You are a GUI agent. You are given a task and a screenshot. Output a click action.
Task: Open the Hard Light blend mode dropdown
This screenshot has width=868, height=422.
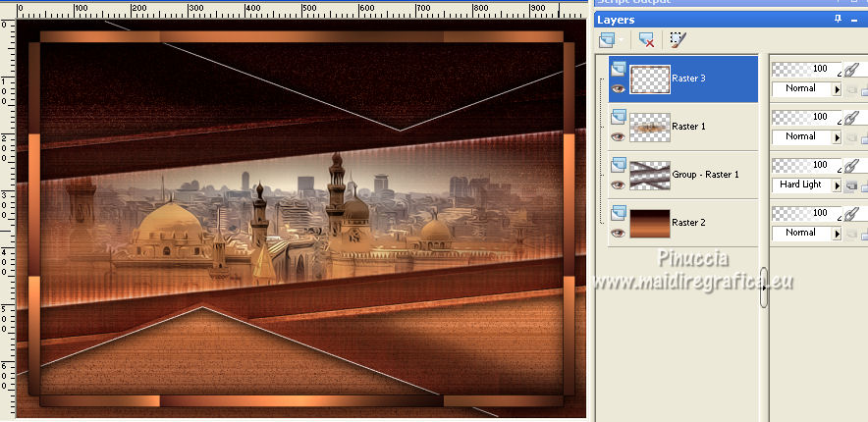837,185
